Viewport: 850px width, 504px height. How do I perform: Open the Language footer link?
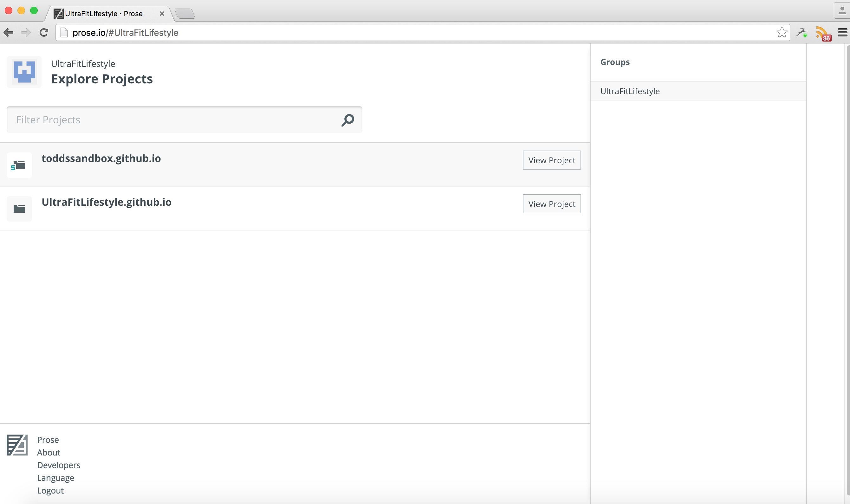click(x=55, y=478)
